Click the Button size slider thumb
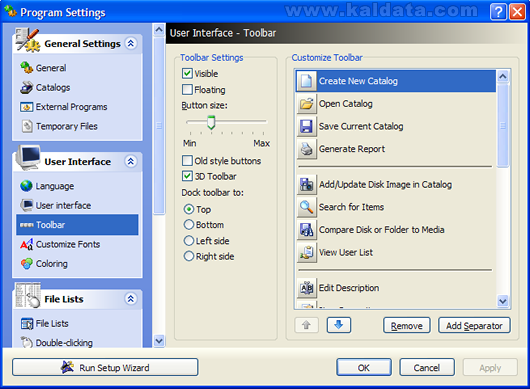 pyautogui.click(x=211, y=122)
